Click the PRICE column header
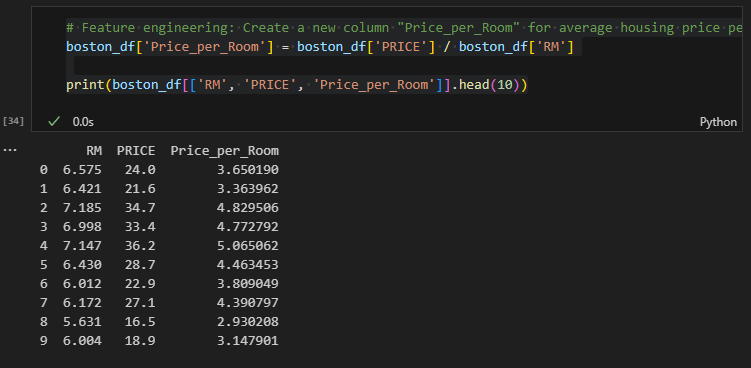 pyautogui.click(x=136, y=151)
